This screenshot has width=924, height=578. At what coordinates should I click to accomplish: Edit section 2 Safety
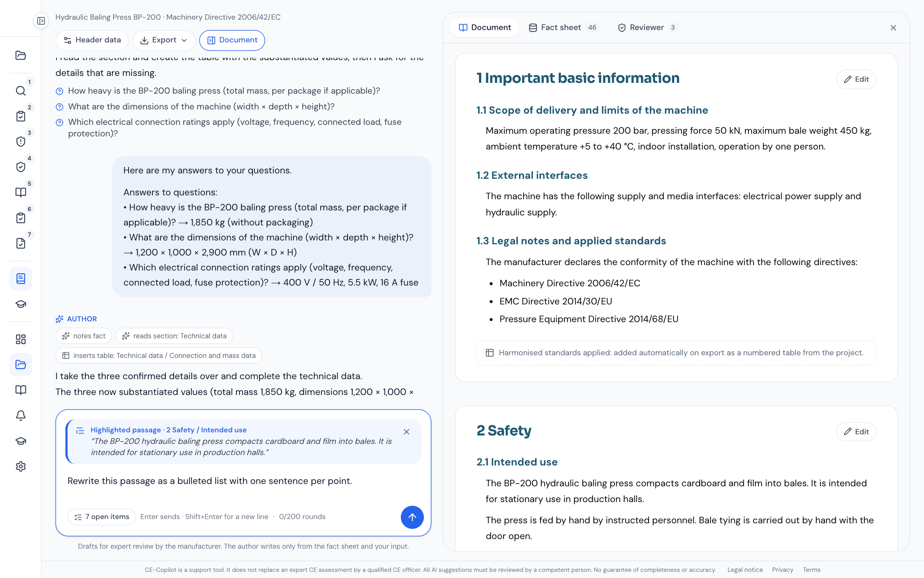[856, 432]
